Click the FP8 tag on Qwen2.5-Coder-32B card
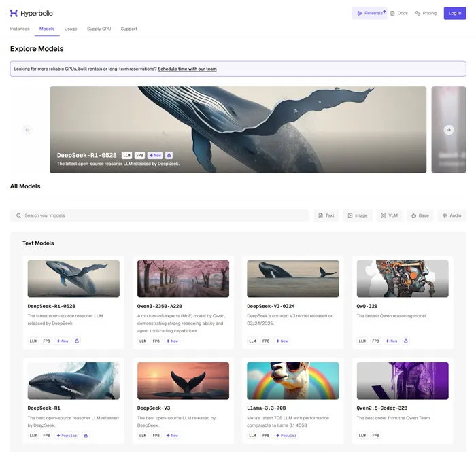Viewport: 476px width, 452px height. [375, 436]
